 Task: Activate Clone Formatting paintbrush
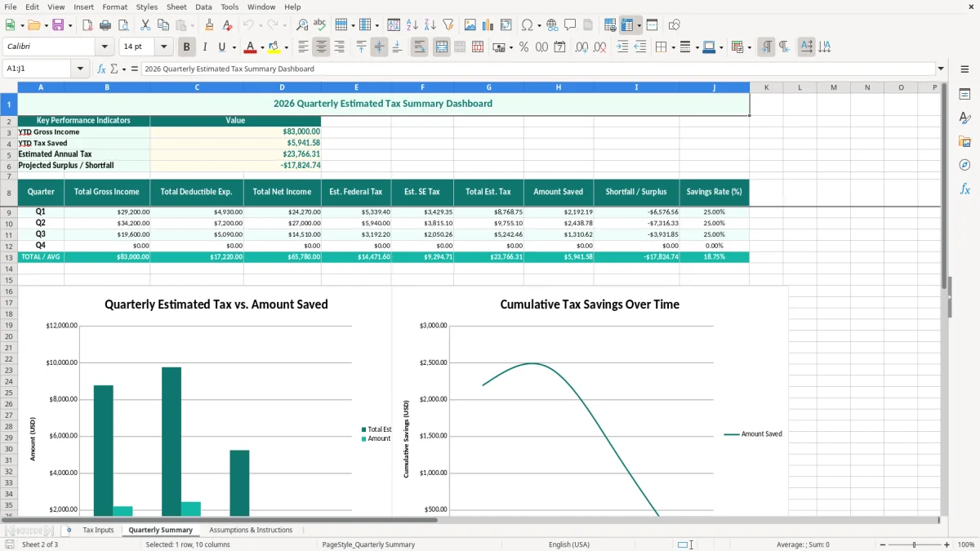[x=210, y=25]
